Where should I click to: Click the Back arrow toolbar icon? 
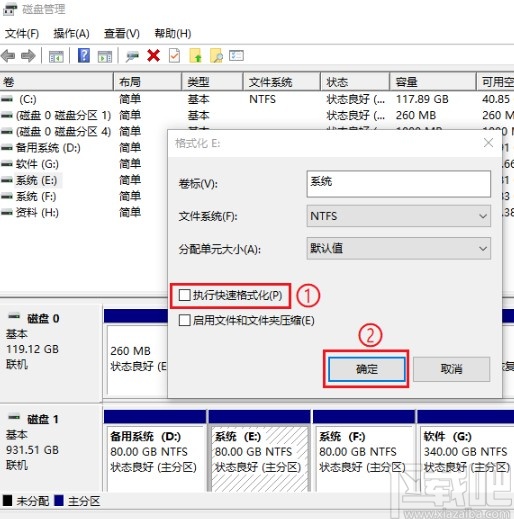(x=8, y=56)
